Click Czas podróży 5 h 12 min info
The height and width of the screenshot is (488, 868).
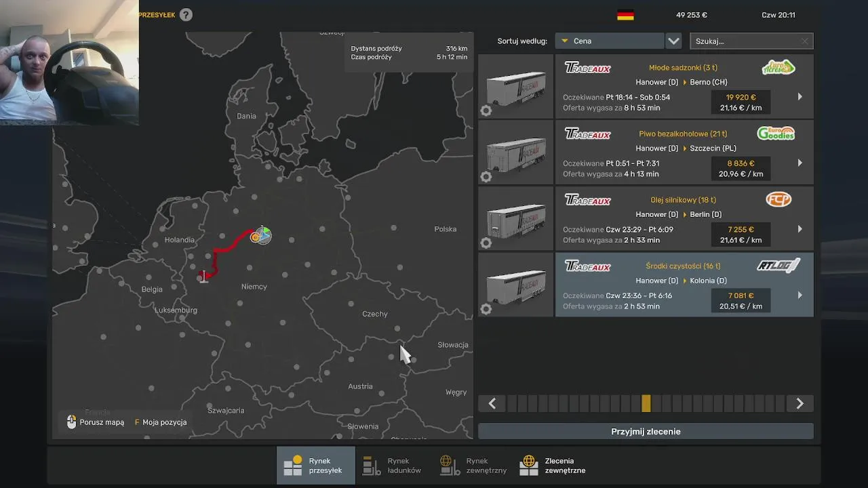pos(409,57)
